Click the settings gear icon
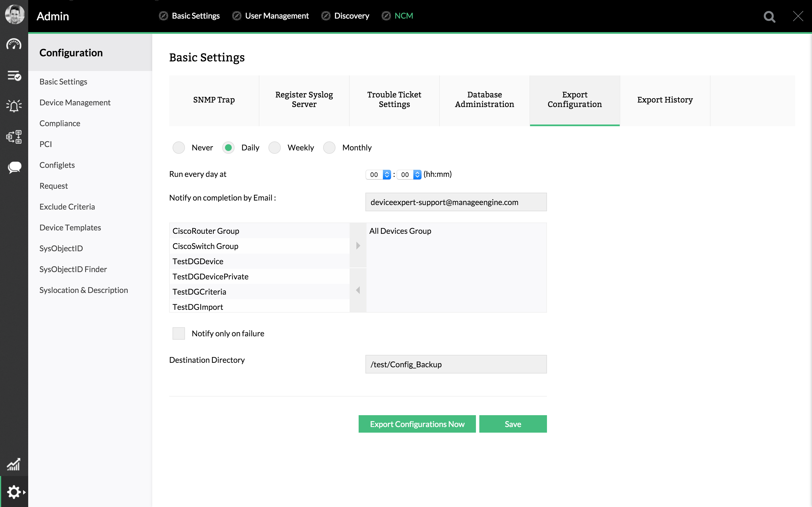This screenshot has height=507, width=812. (14, 492)
